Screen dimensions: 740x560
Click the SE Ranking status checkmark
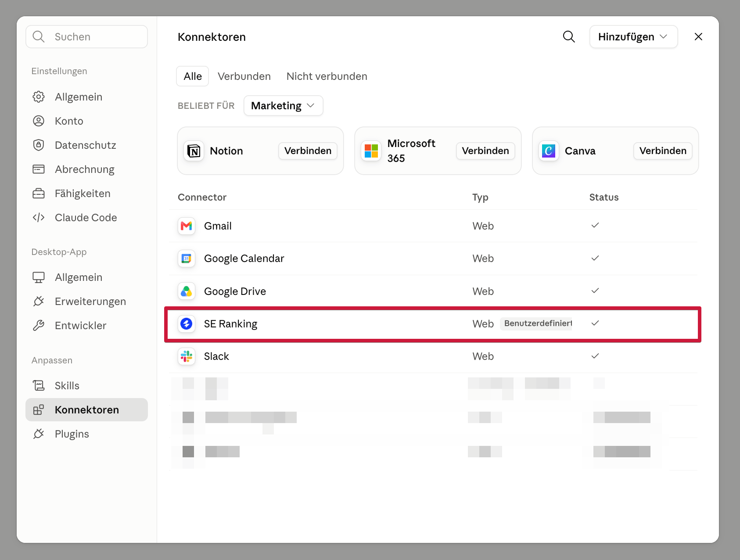(x=595, y=323)
